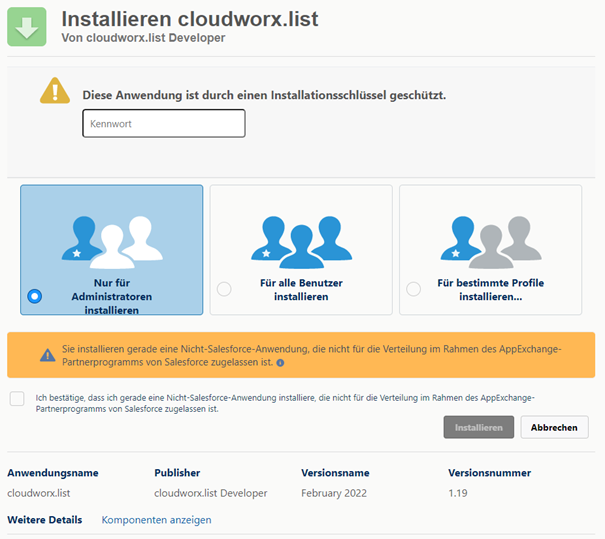The height and width of the screenshot is (539, 605).
Task: Click the specific profiles people icon
Action: [491, 242]
